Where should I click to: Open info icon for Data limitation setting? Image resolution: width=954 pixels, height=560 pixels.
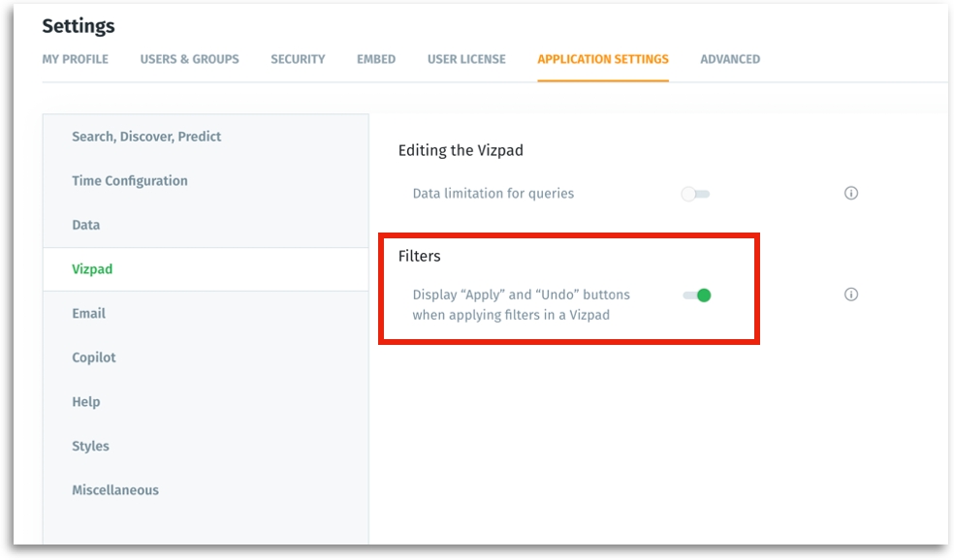click(851, 194)
